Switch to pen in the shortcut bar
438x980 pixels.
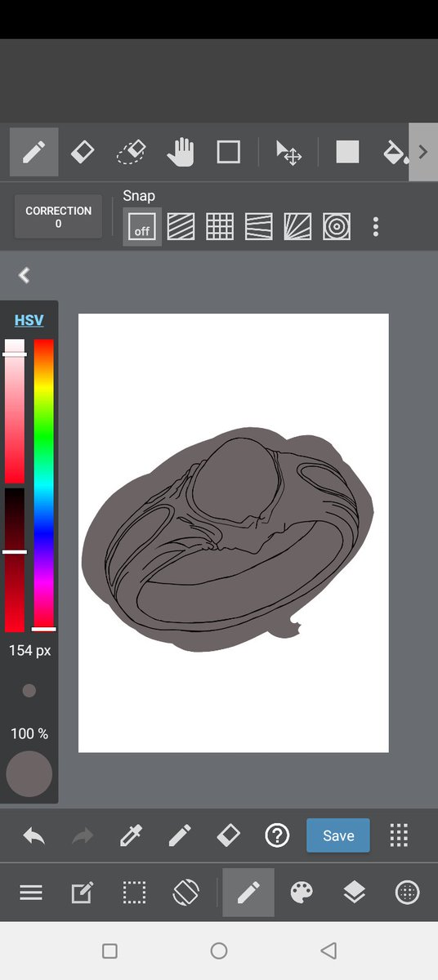(x=180, y=835)
